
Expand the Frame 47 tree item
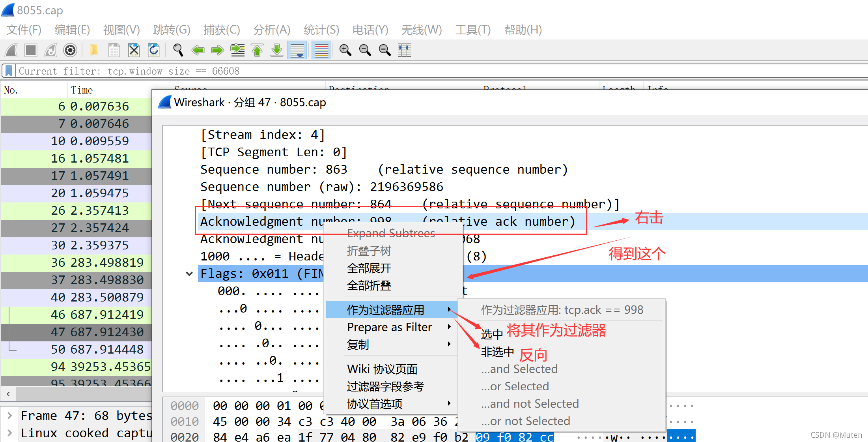[x=10, y=416]
